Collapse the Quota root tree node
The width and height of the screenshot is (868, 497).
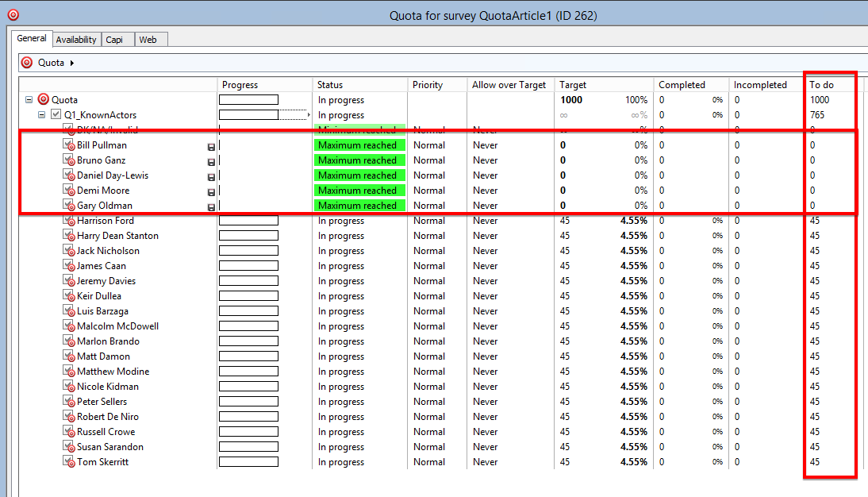29,100
